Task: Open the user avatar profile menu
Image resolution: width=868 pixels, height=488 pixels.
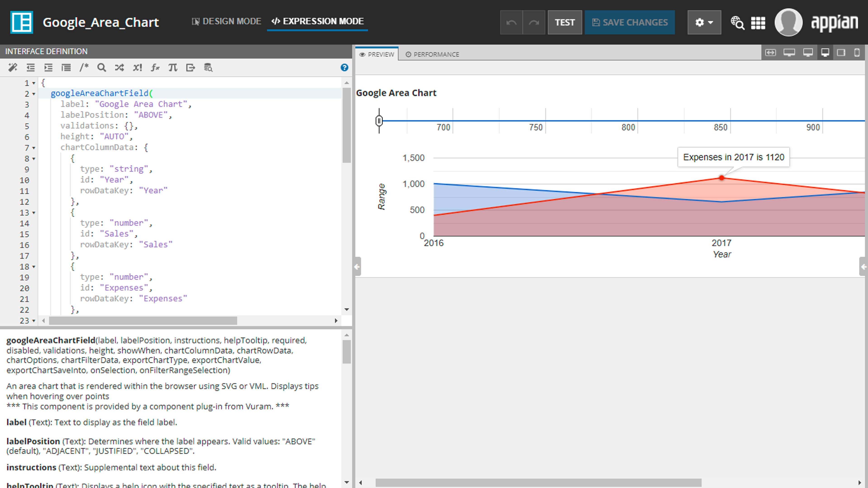Action: pyautogui.click(x=788, y=22)
